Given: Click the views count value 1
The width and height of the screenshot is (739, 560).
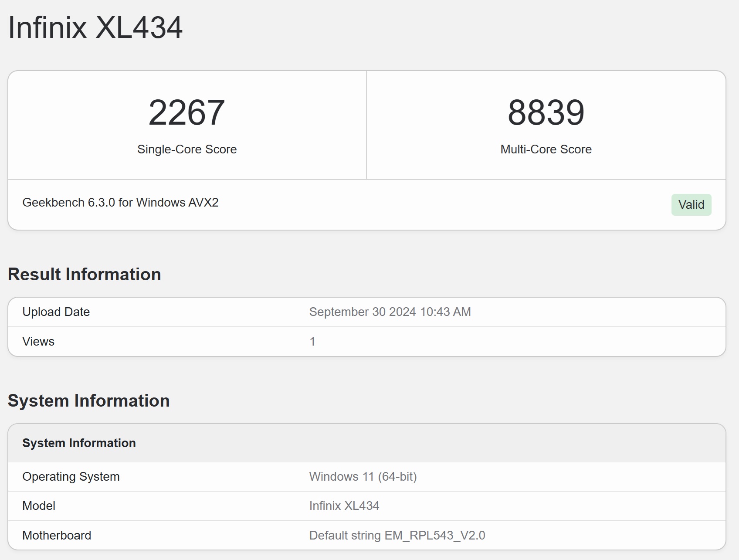Looking at the screenshot, I should pos(312,342).
